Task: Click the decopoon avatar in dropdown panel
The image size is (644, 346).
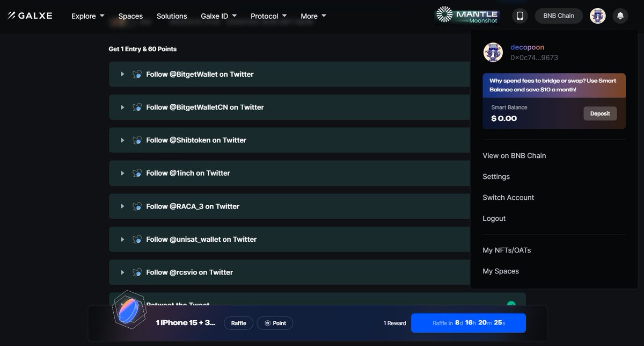Action: [x=493, y=52]
